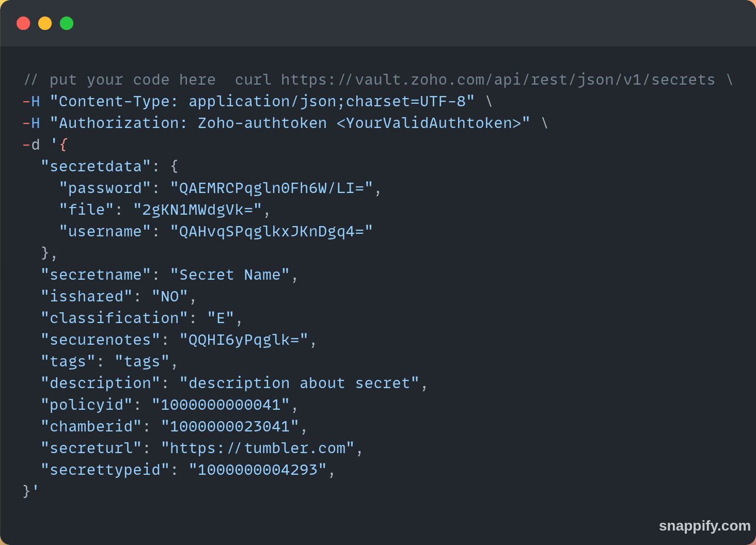The height and width of the screenshot is (545, 756).
Task: Click the policyid value 1000000000041
Action: click(220, 405)
